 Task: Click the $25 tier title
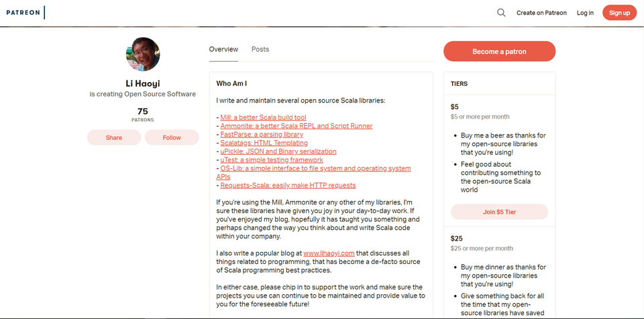tap(456, 239)
